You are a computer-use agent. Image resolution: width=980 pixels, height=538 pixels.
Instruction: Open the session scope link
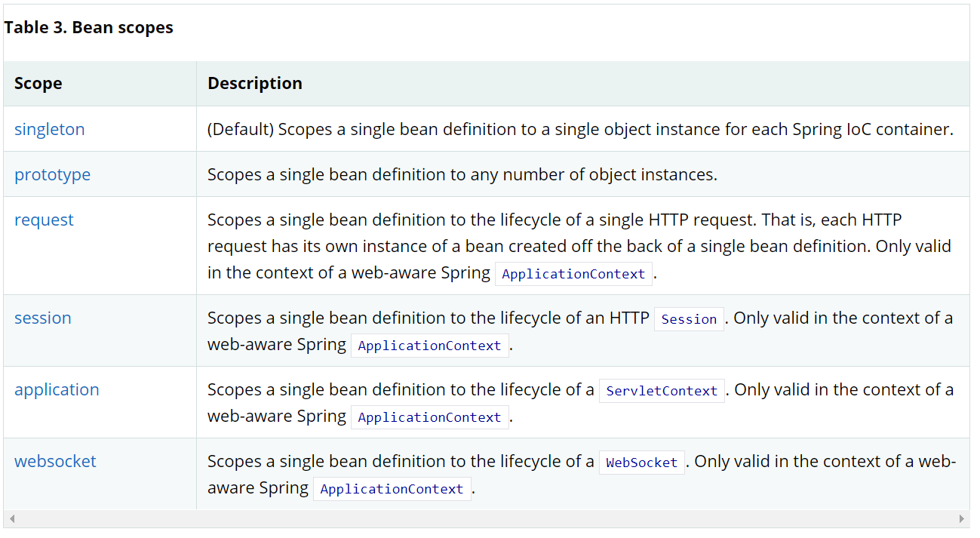43,318
